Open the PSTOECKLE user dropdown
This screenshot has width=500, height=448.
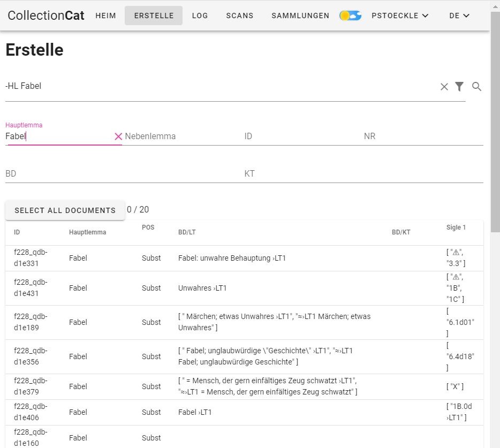click(400, 16)
